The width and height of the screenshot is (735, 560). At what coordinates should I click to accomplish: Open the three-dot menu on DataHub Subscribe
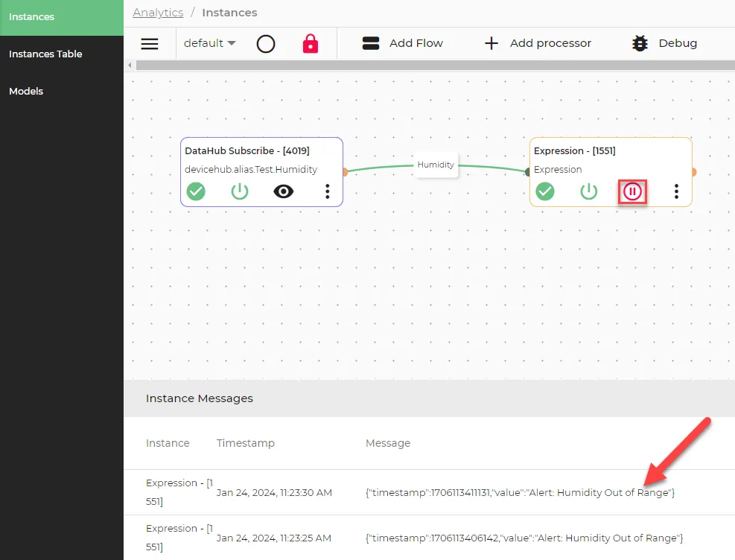327,191
